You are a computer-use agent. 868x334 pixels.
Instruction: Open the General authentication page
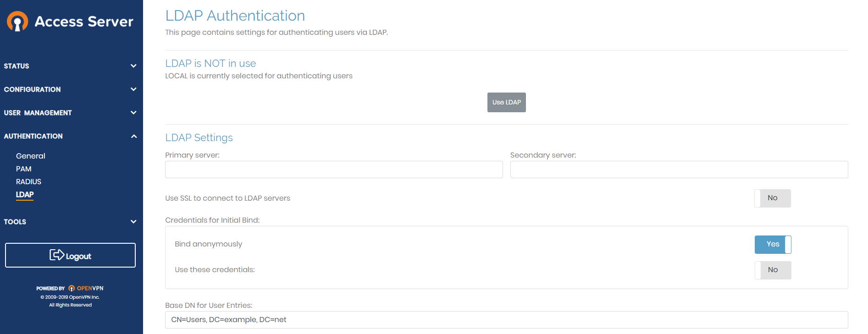pyautogui.click(x=31, y=156)
